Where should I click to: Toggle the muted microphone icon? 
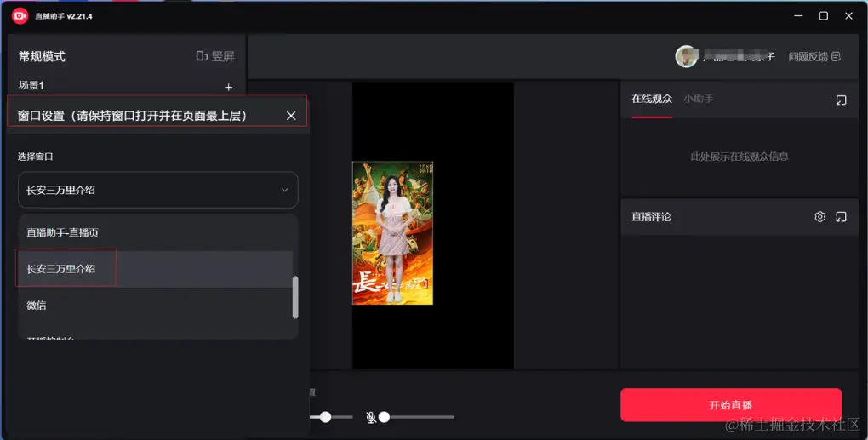point(371,417)
